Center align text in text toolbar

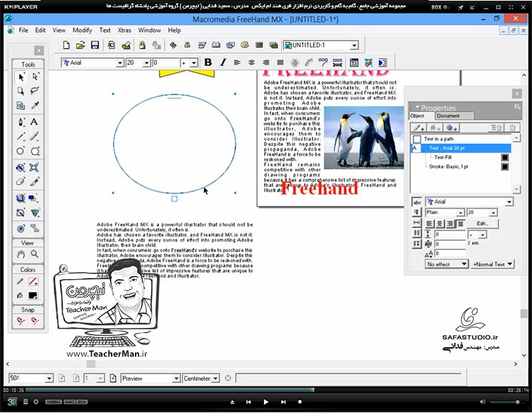point(251,63)
